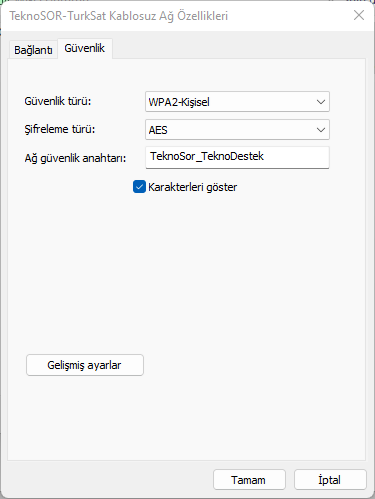Select the Güvenlik tab
This screenshot has height=499, width=375.
[x=85, y=49]
